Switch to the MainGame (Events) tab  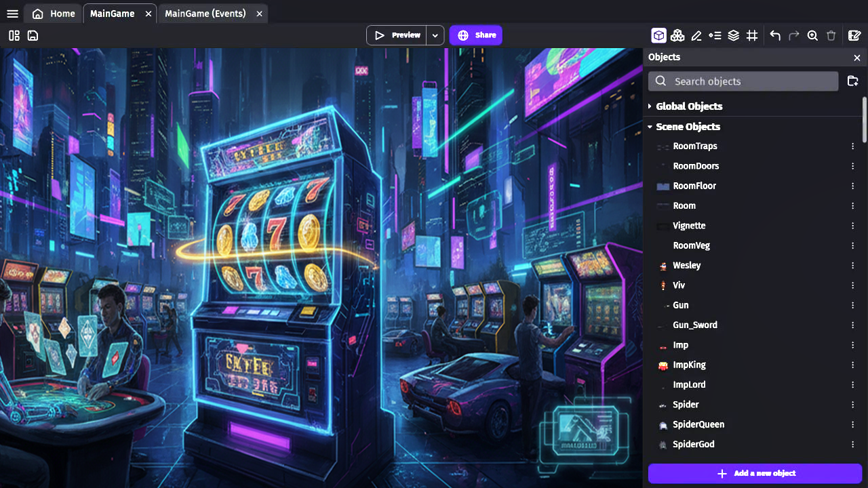pyautogui.click(x=205, y=14)
